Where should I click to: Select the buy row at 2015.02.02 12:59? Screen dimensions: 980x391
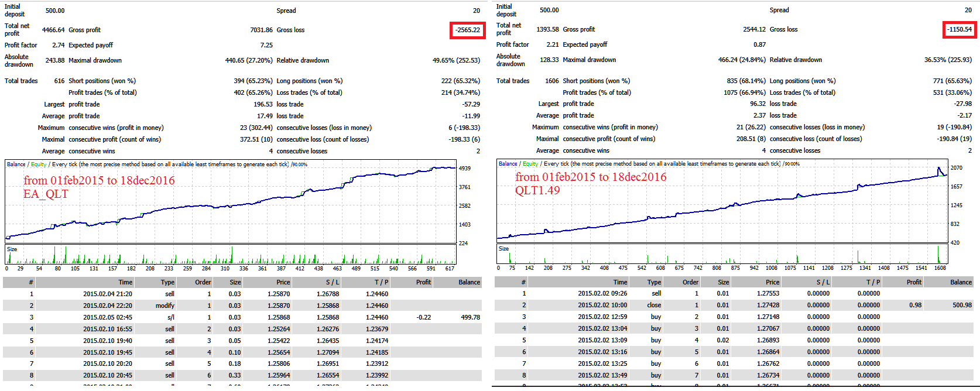point(734,317)
